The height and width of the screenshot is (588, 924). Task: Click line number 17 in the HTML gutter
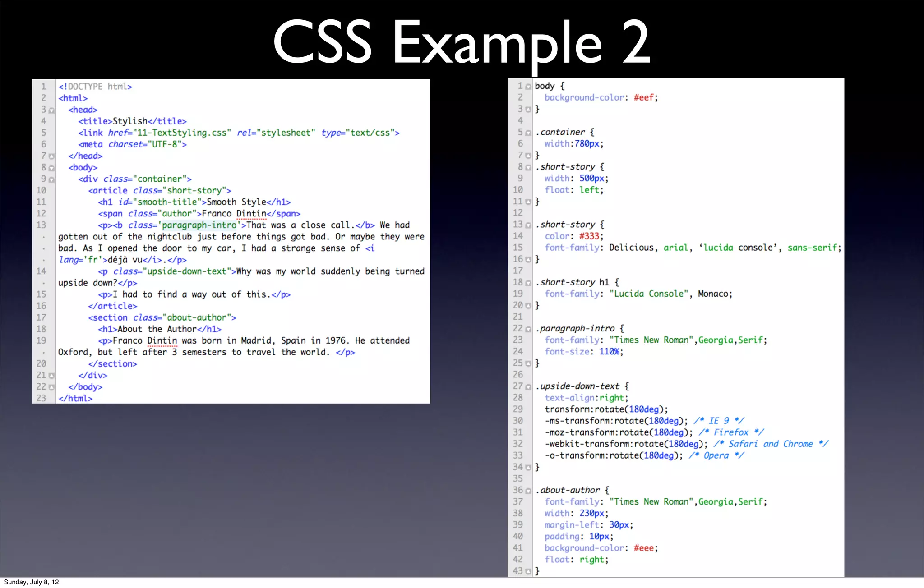point(41,317)
